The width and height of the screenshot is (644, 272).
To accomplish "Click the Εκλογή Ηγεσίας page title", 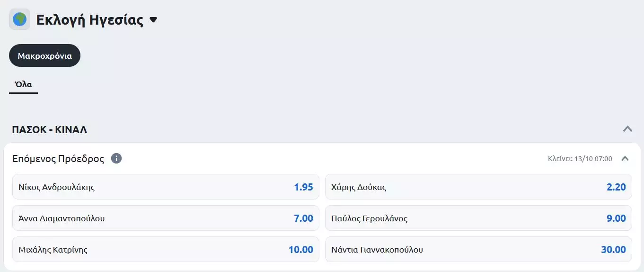I will [x=90, y=20].
